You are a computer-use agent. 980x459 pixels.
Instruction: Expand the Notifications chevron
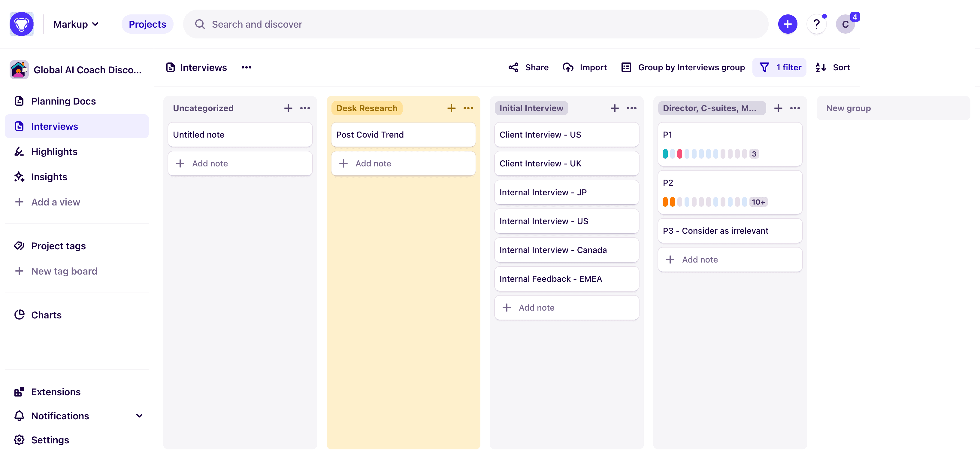tap(139, 416)
